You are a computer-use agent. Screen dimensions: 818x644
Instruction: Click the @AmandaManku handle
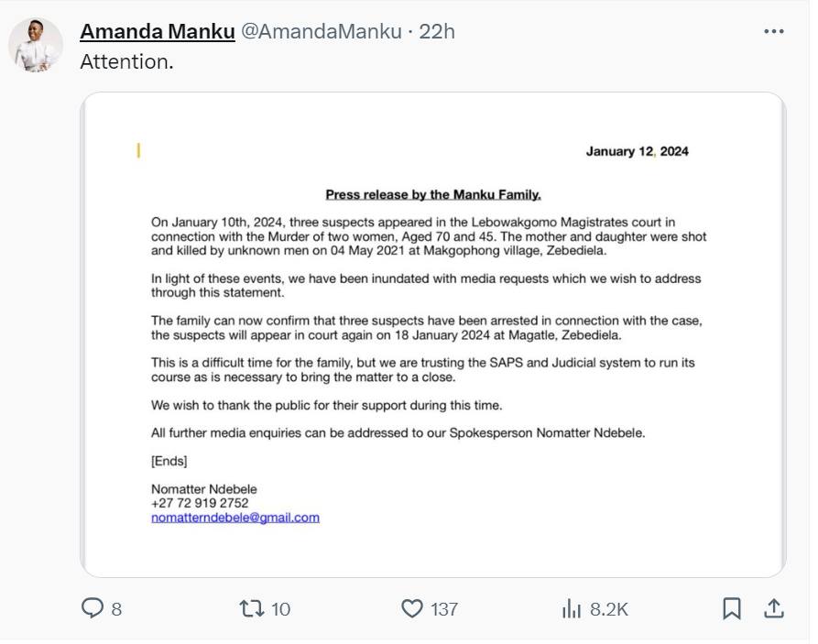click(321, 31)
